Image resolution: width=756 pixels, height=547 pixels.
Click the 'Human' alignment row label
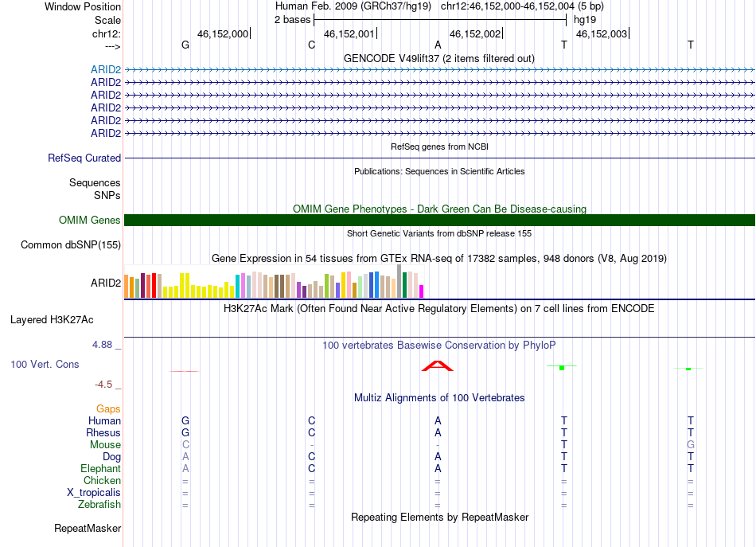104,420
